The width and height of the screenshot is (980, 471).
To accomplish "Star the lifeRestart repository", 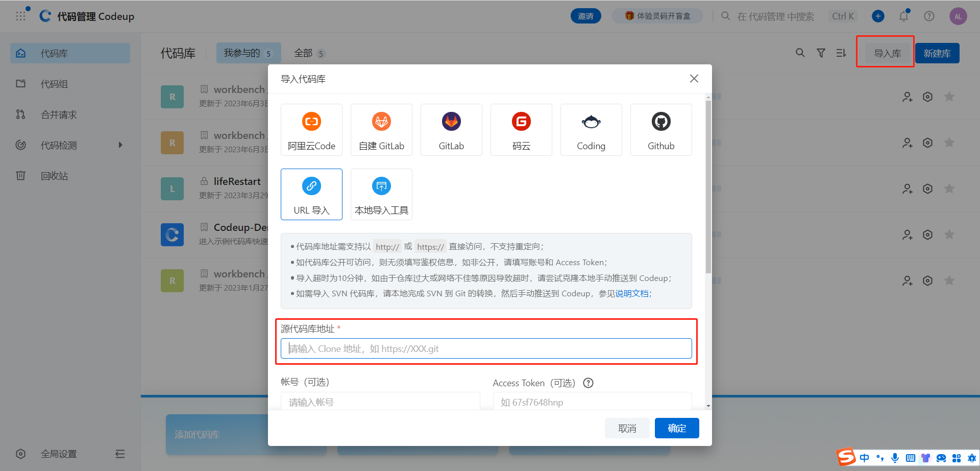I will click(x=949, y=189).
